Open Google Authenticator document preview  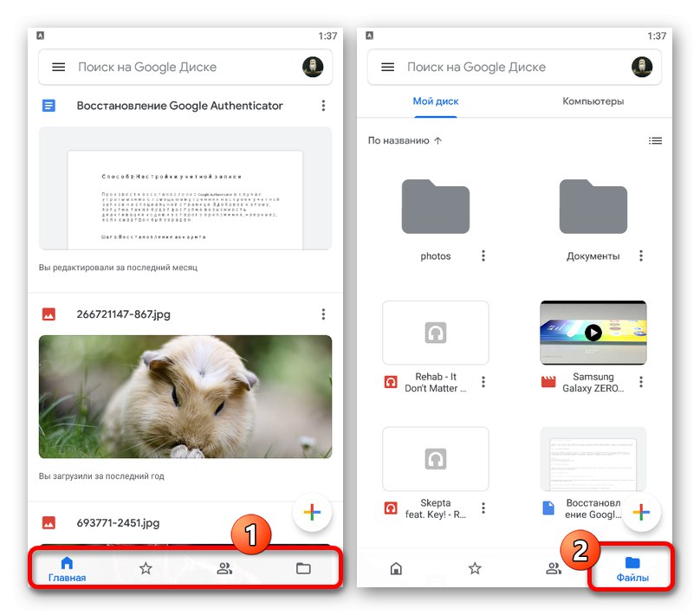(x=185, y=188)
